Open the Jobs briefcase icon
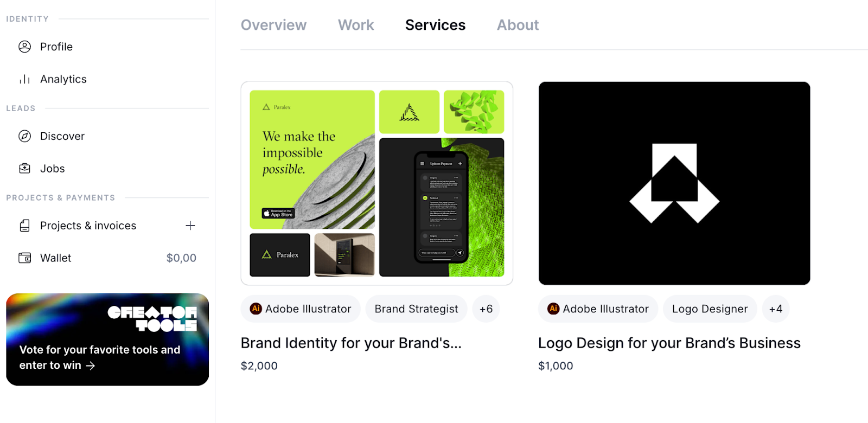This screenshot has height=423, width=868. click(x=25, y=169)
